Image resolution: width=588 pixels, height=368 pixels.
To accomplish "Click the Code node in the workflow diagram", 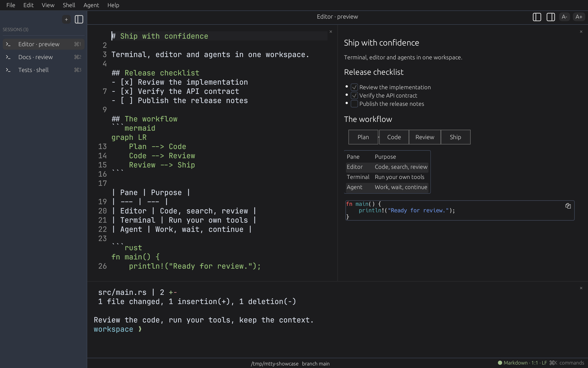I will [x=394, y=137].
